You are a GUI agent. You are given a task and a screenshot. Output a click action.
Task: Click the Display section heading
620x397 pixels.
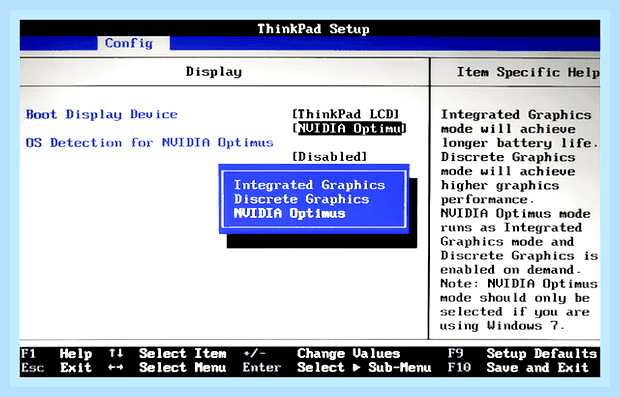click(x=214, y=72)
